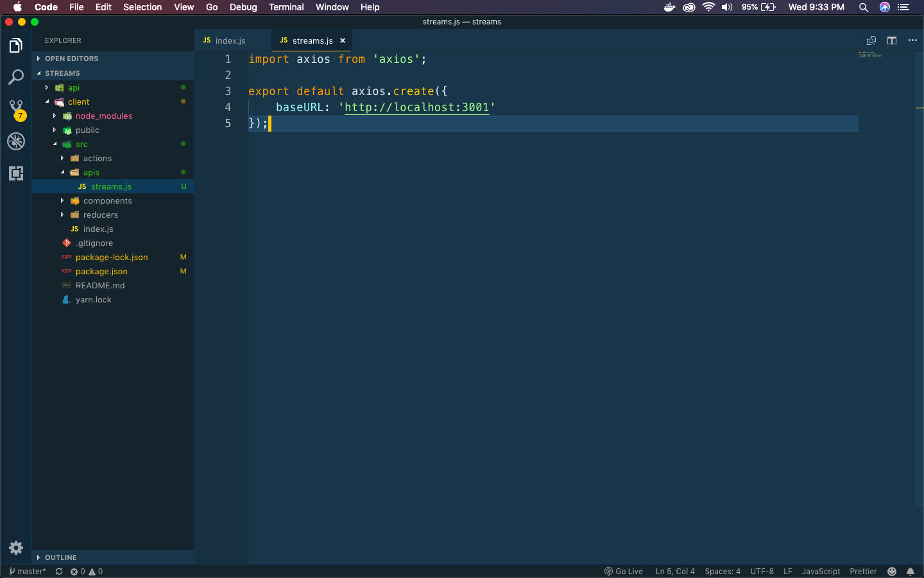Click the master* branch indicator

(28, 572)
